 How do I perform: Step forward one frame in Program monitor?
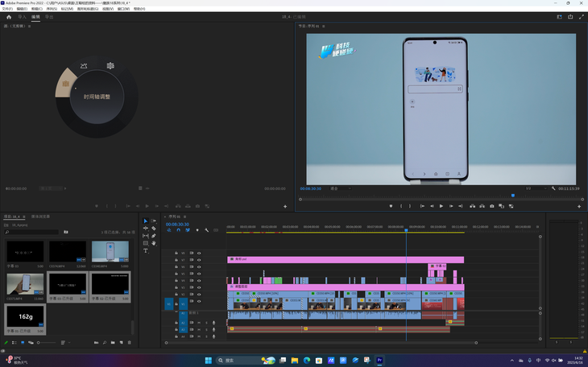[451, 206]
